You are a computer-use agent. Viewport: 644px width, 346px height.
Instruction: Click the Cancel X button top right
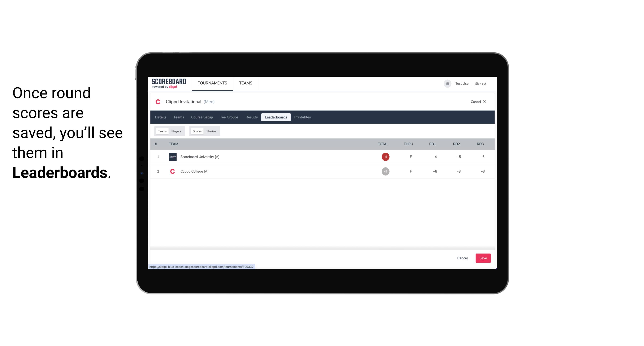coord(478,101)
